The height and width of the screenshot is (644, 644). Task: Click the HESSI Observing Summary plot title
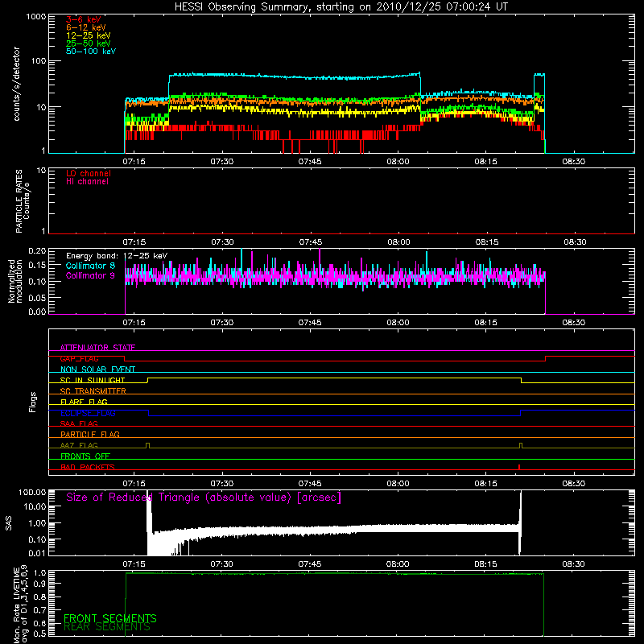click(x=341, y=7)
